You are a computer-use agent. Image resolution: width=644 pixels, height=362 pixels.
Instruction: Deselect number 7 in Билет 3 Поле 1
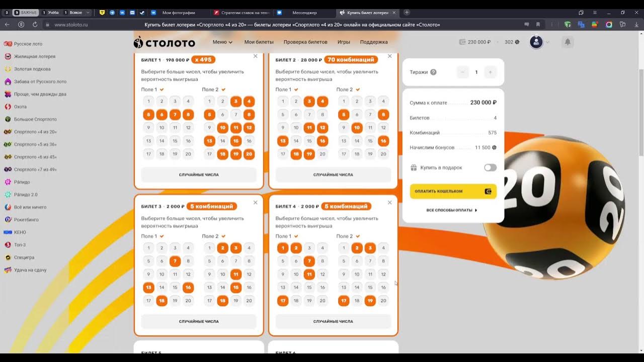(175, 261)
